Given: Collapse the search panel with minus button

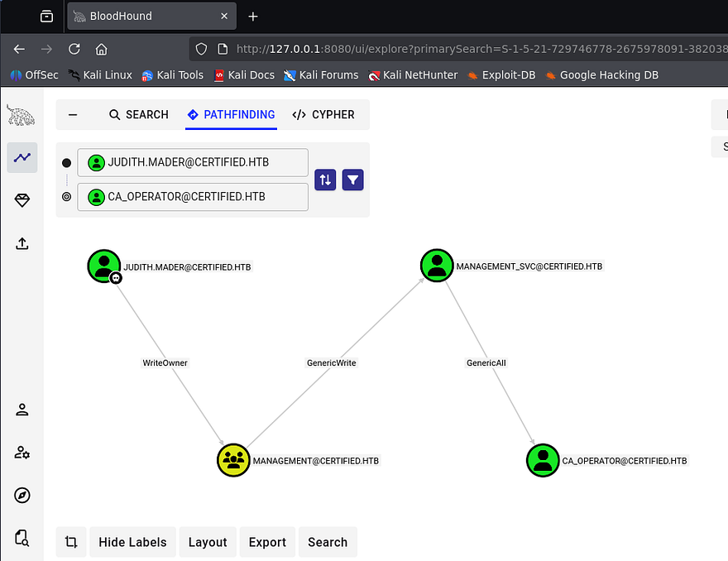Looking at the screenshot, I should (73, 115).
